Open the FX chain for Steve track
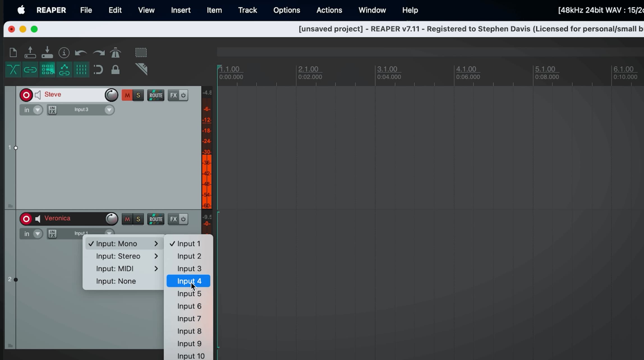This screenshot has width=644, height=360. pyautogui.click(x=173, y=95)
